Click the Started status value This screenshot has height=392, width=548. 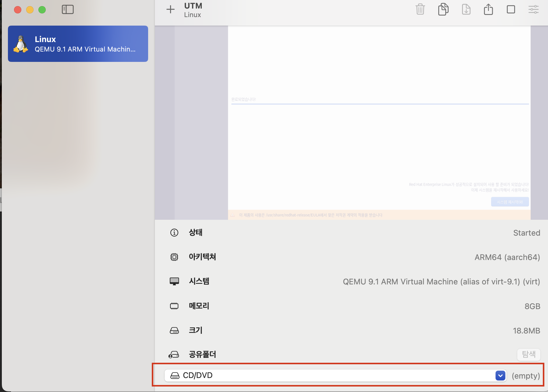[527, 233]
